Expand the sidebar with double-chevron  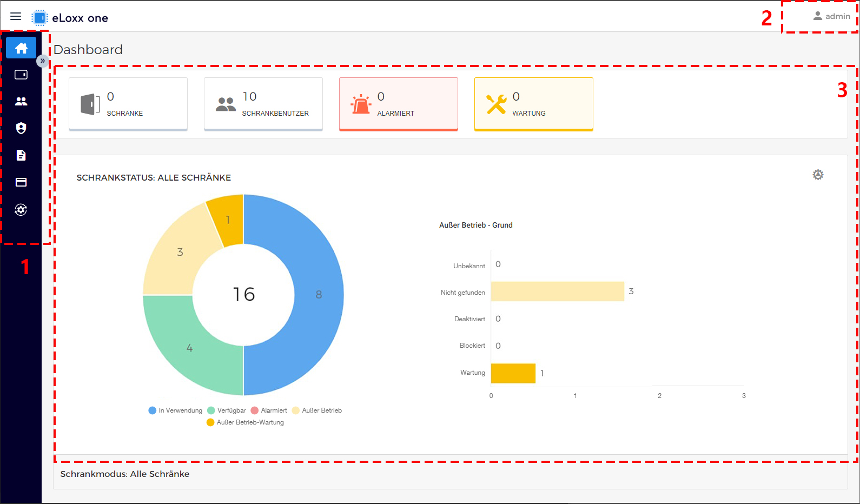(42, 61)
